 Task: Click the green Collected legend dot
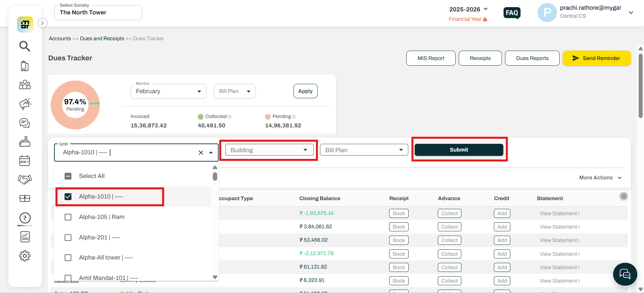tap(200, 117)
